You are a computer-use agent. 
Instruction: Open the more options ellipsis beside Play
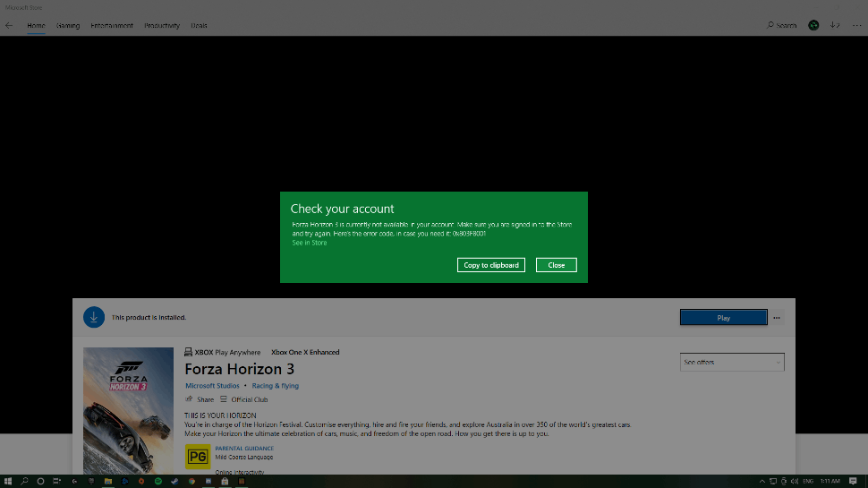(777, 318)
